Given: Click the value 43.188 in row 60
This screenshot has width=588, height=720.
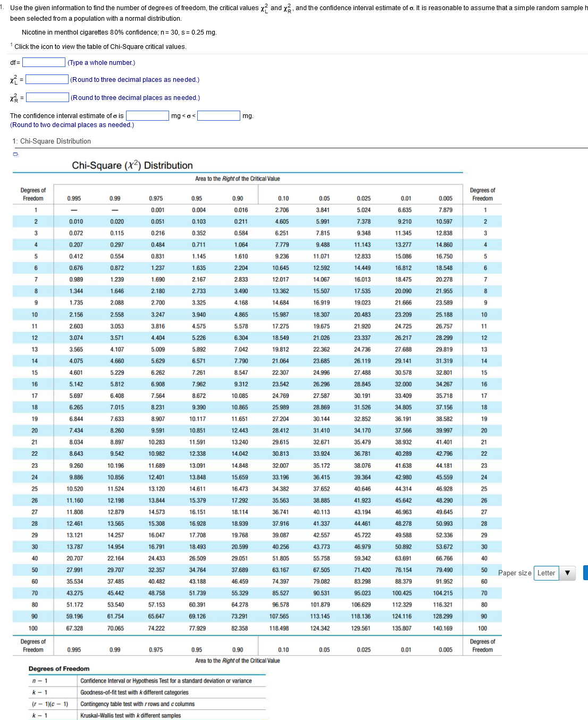Looking at the screenshot, I should (x=198, y=582).
